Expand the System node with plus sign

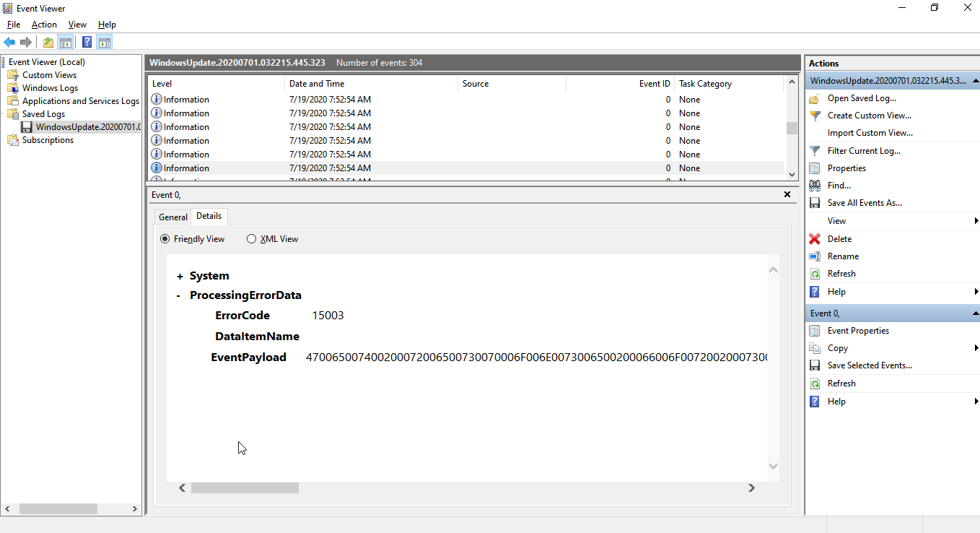180,277
